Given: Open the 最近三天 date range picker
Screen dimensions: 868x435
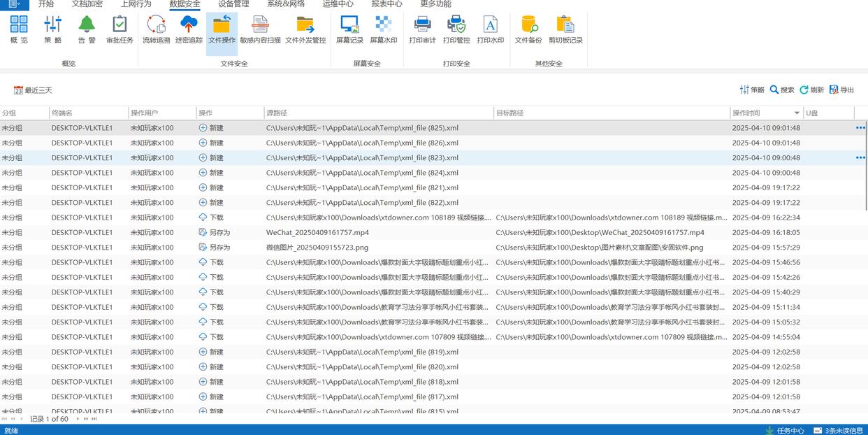Looking at the screenshot, I should (33, 90).
